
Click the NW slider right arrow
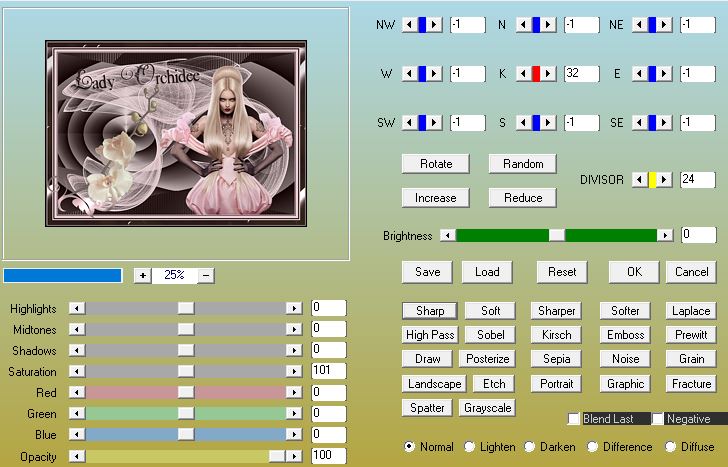pyautogui.click(x=434, y=25)
